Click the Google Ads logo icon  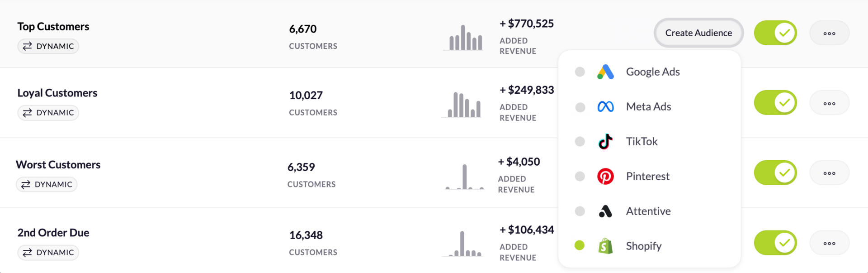click(605, 72)
